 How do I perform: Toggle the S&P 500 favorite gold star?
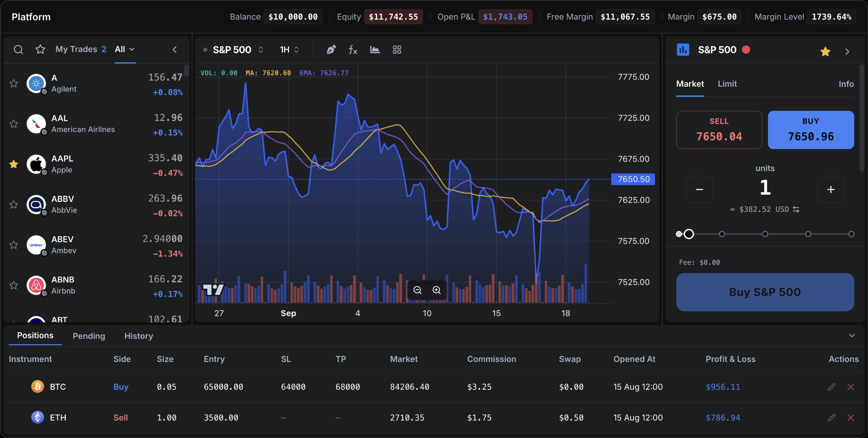825,51
